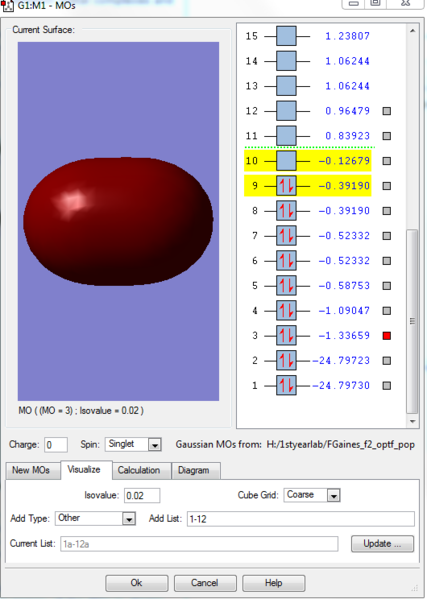Click the Current List field showing 1a-12a

[x=199, y=544]
